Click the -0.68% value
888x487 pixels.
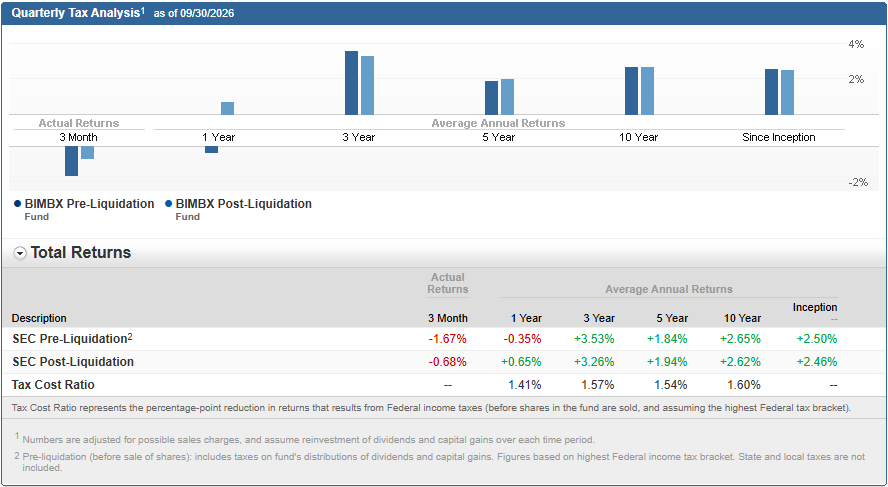(x=447, y=362)
